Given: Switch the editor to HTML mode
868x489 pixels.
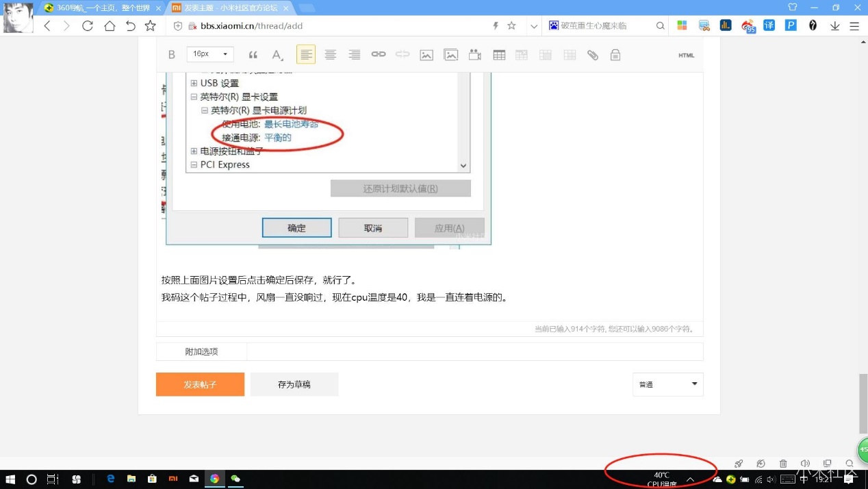Looking at the screenshot, I should [x=686, y=55].
